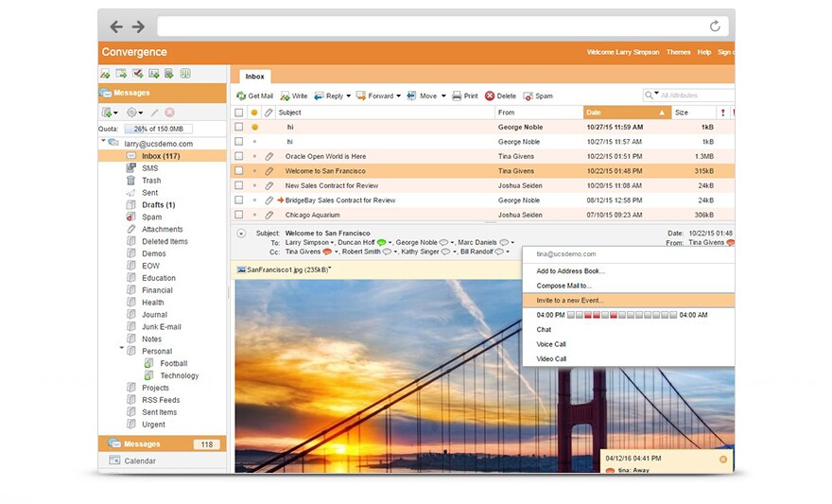Click the new mail quick-action icon at top left
Viewport: 832px width, 504px height.
coord(105,74)
